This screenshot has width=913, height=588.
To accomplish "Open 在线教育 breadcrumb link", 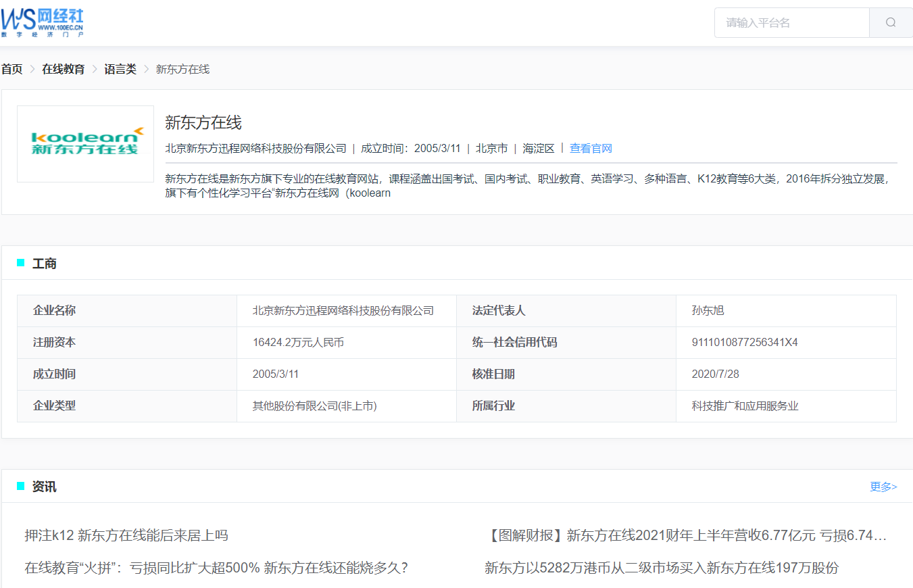I will coord(64,69).
